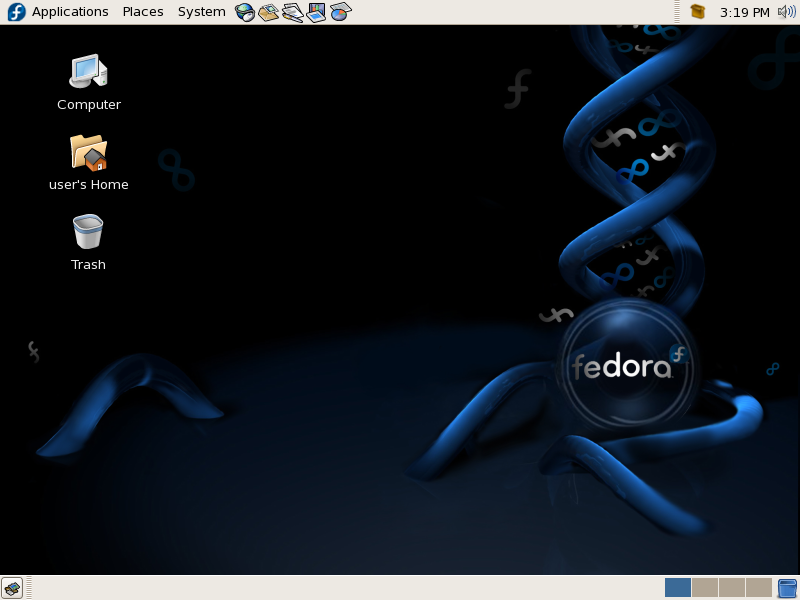Viewport: 800px width, 600px height.
Task: Open the System menu
Action: [202, 12]
